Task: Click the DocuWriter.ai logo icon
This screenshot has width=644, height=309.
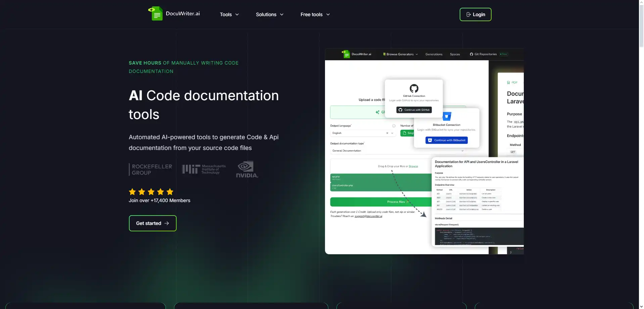Action: pos(155,13)
